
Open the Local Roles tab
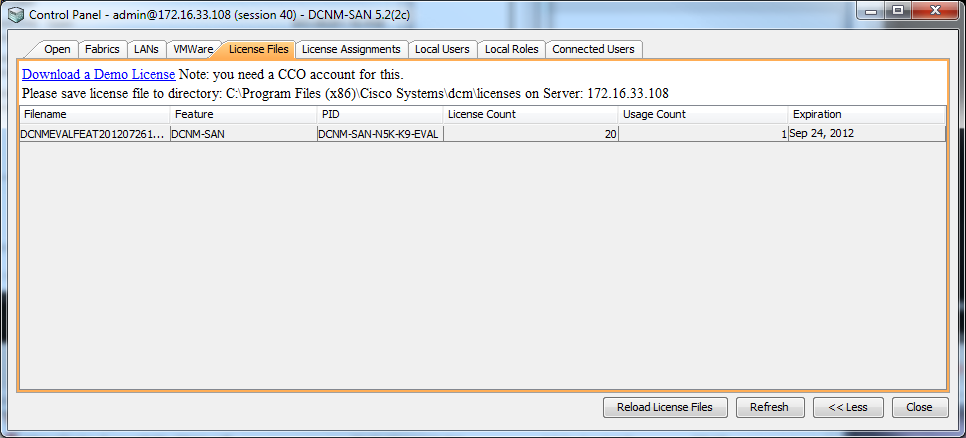pyautogui.click(x=511, y=49)
